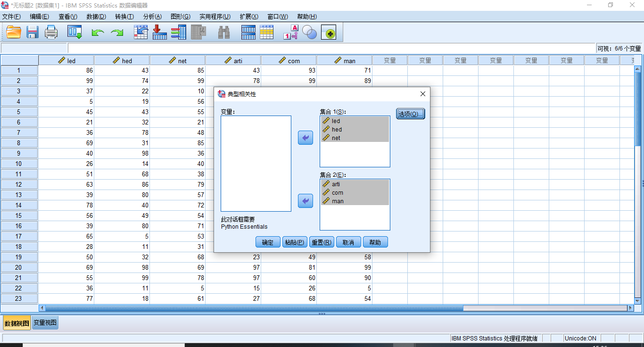Confirm with 确定 button
The image size is (644, 347).
(268, 242)
